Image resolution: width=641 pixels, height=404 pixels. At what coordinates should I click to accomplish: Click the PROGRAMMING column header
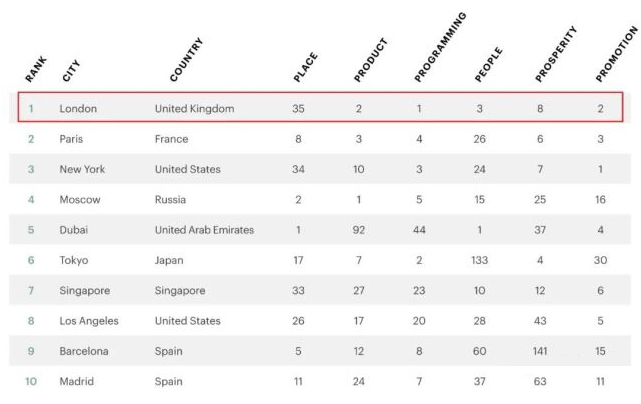[x=440, y=47]
